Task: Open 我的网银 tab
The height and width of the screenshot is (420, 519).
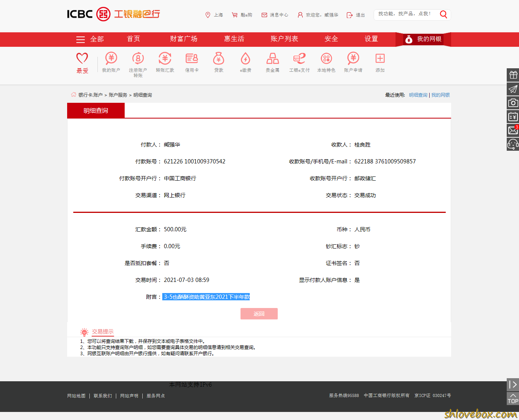Action: (x=423, y=39)
